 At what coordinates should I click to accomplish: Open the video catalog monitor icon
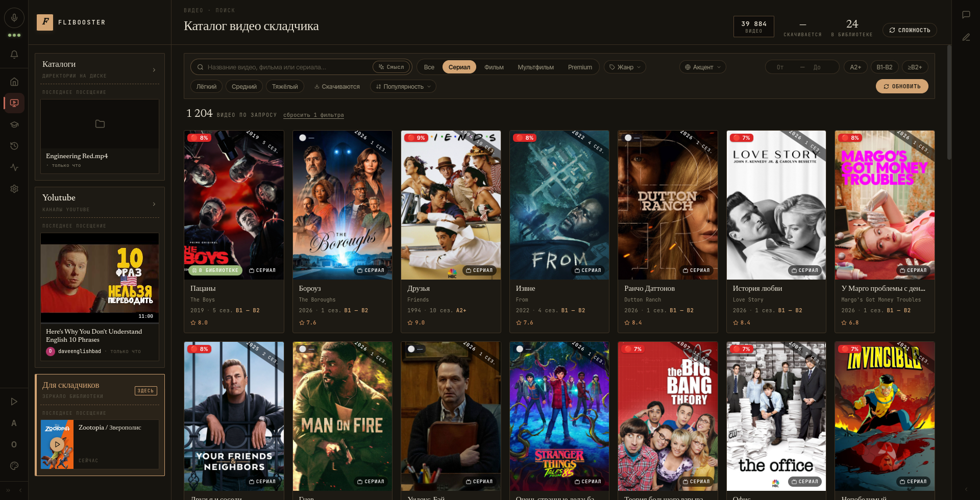pyautogui.click(x=14, y=103)
